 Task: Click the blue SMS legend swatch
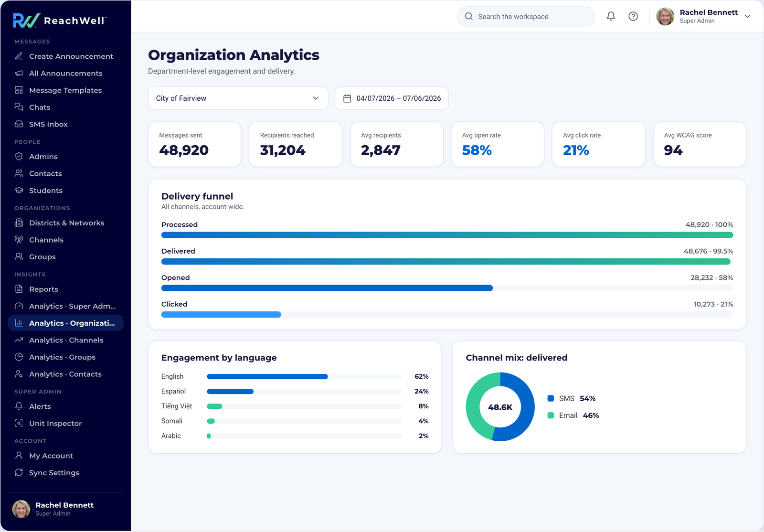coord(551,398)
